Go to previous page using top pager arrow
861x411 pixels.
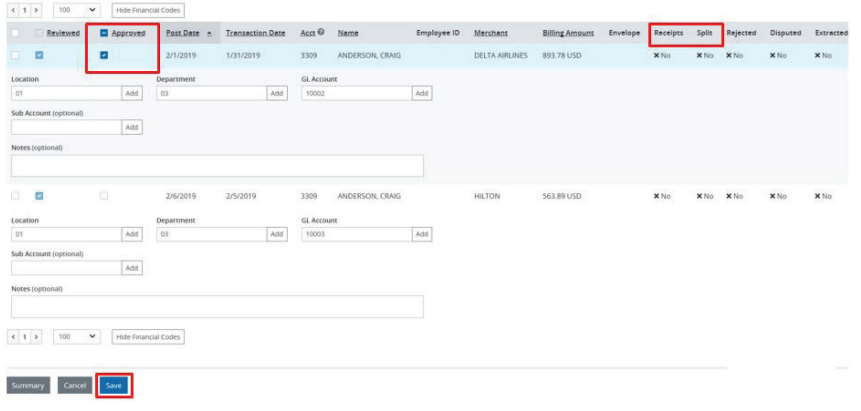click(x=13, y=9)
